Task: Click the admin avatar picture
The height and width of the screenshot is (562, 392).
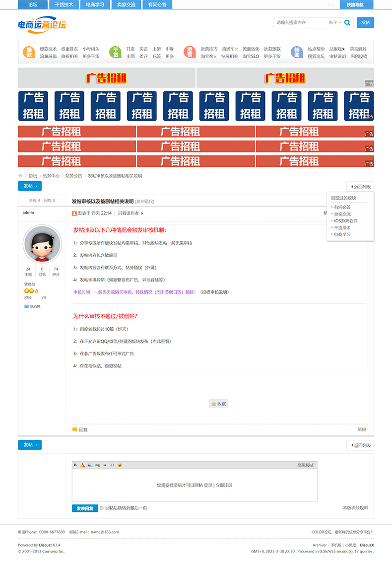Action: pyautogui.click(x=42, y=244)
